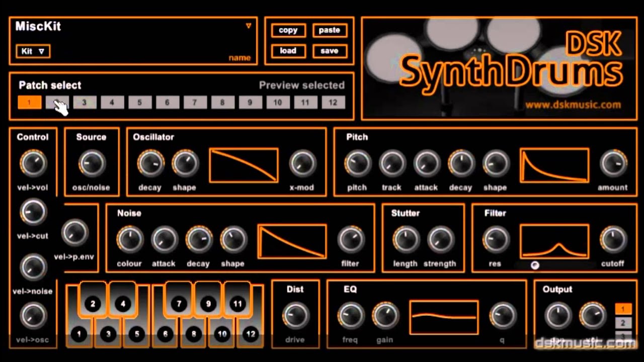The image size is (644, 362).
Task: Select patch 1
Action: pyautogui.click(x=29, y=103)
